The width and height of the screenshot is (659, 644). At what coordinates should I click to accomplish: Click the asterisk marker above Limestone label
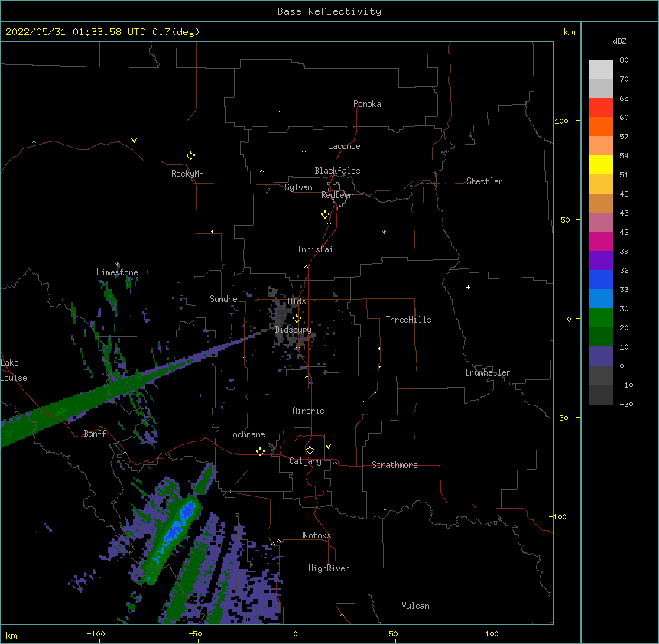point(118,265)
